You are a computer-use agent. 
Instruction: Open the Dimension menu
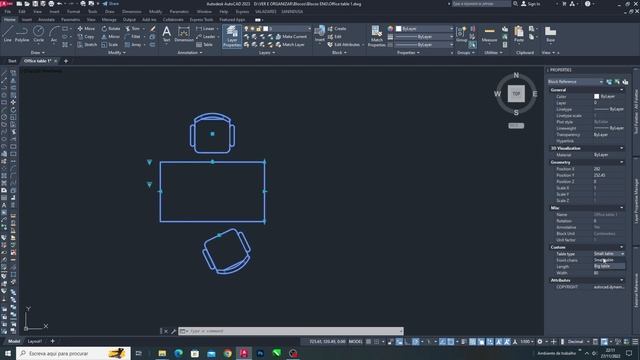(x=131, y=12)
